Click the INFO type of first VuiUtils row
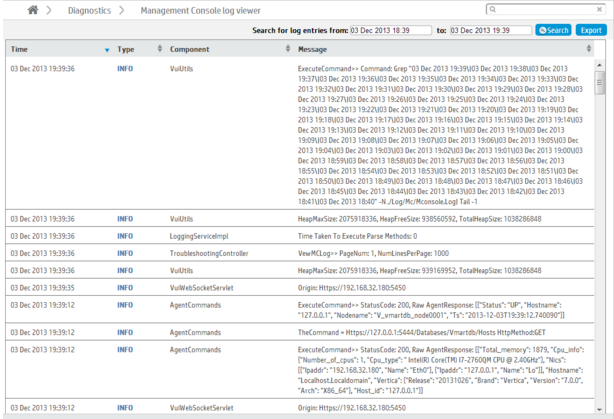Screen dimensions: 614x419 click(x=125, y=68)
